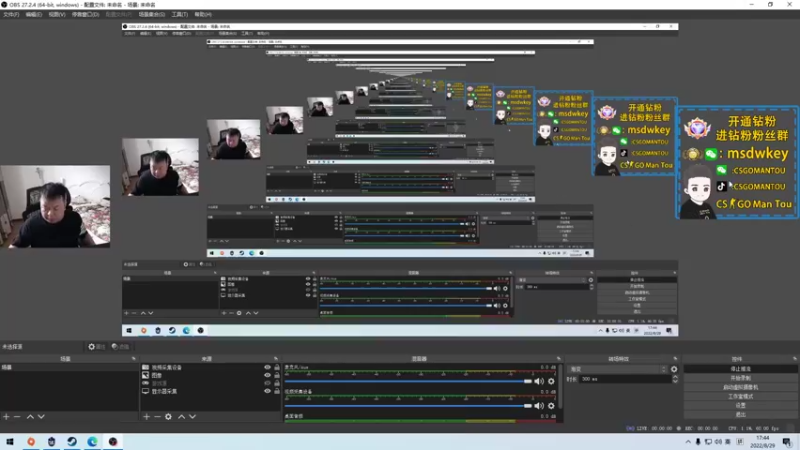The width and height of the screenshot is (800, 450).
Task: Pop out the Scene Transitions dock panel
Action: [675, 359]
